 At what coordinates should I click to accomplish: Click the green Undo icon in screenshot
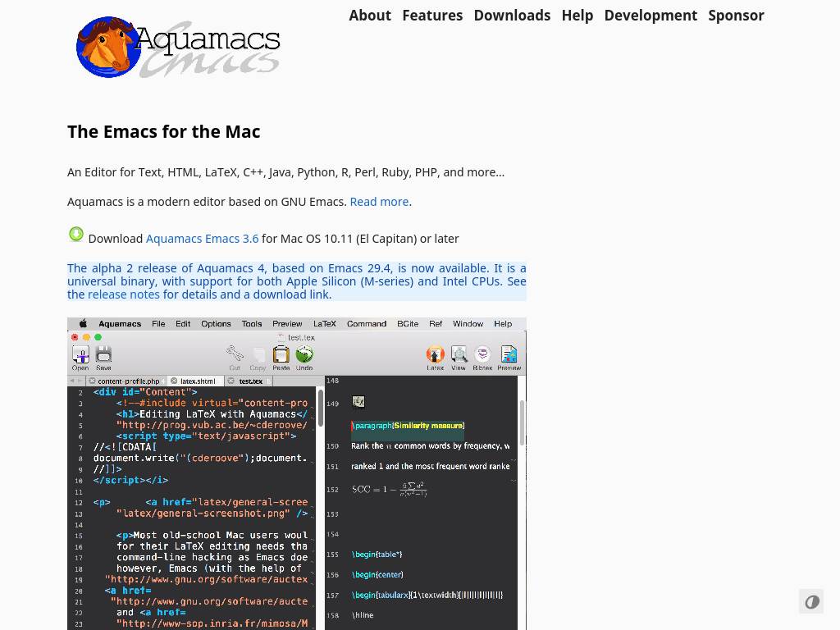304,358
